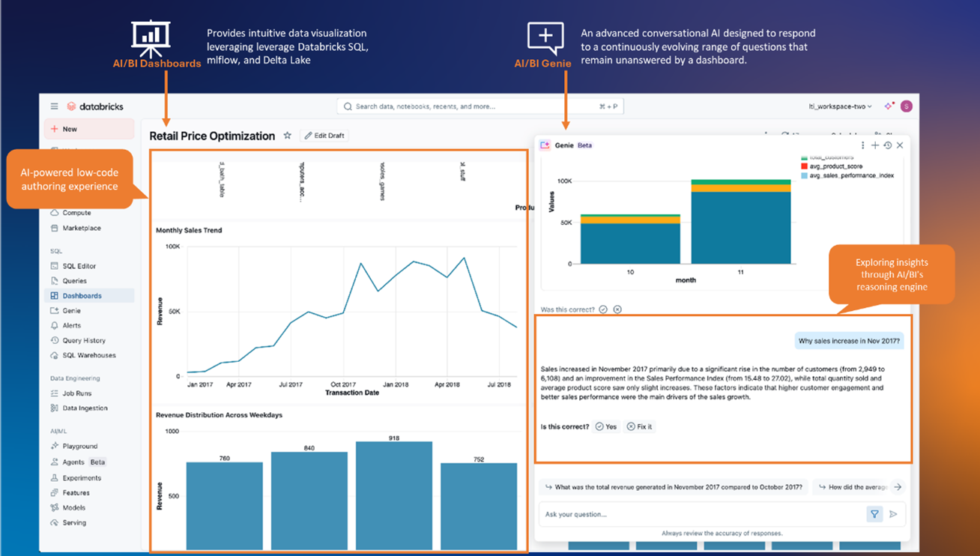Mark chart response incorrect with X icon

(617, 309)
